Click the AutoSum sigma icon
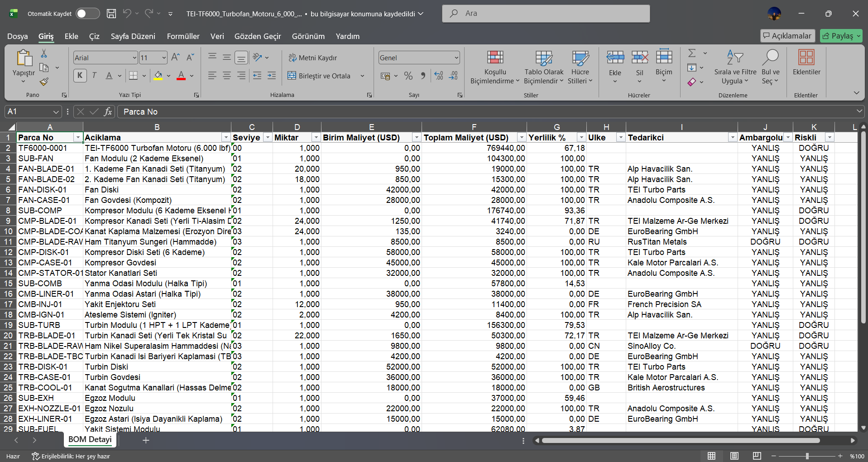The width and height of the screenshot is (868, 462). point(692,53)
